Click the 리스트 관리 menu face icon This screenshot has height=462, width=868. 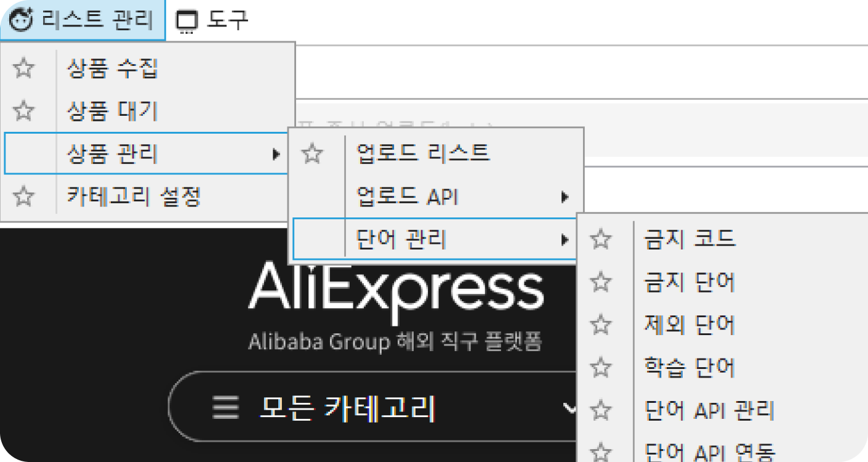[21, 20]
